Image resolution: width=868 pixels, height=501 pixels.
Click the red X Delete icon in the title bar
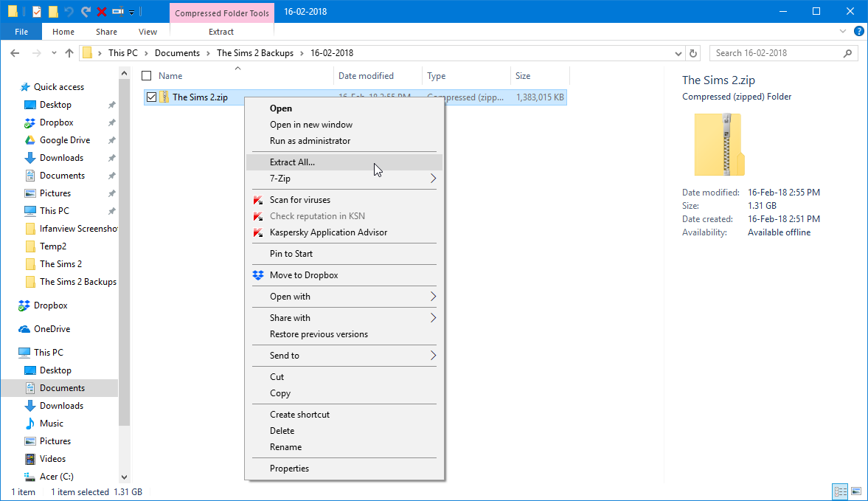[102, 11]
